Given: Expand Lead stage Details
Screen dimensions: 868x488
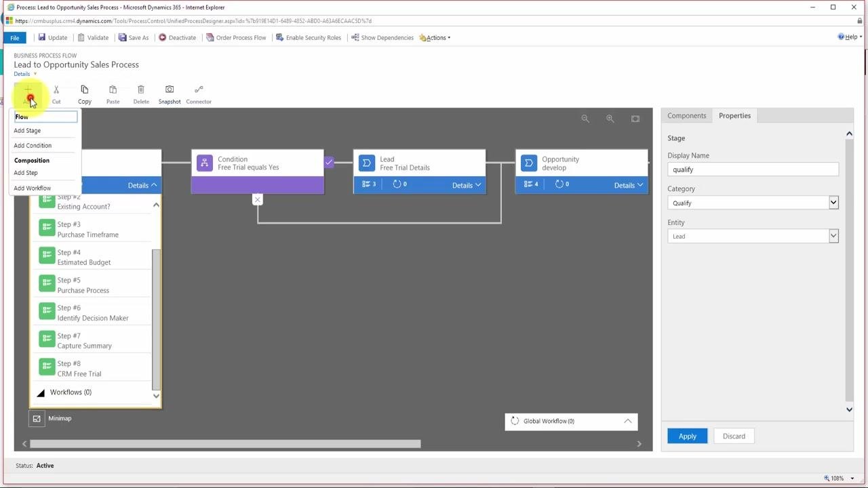Looking at the screenshot, I should click(467, 185).
